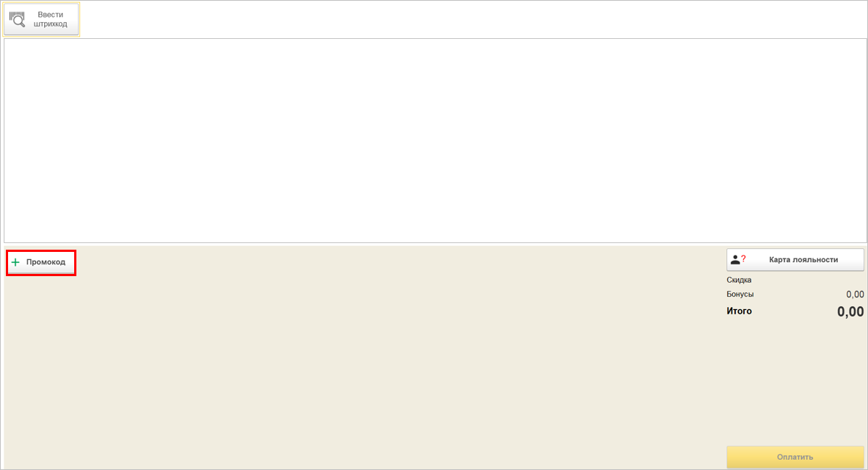868x470 pixels.
Task: Click the barcode magnifier icon
Action: pos(17,20)
